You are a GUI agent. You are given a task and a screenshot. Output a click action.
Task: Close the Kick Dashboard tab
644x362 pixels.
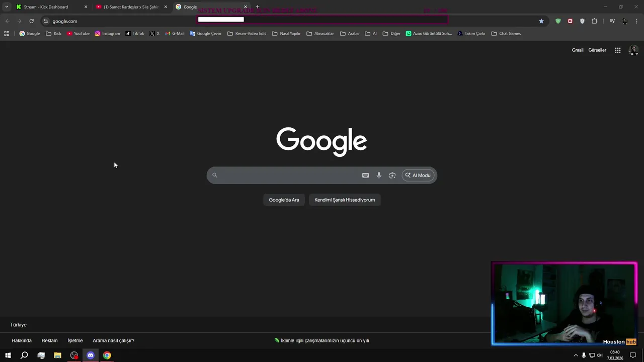pyautogui.click(x=86, y=7)
